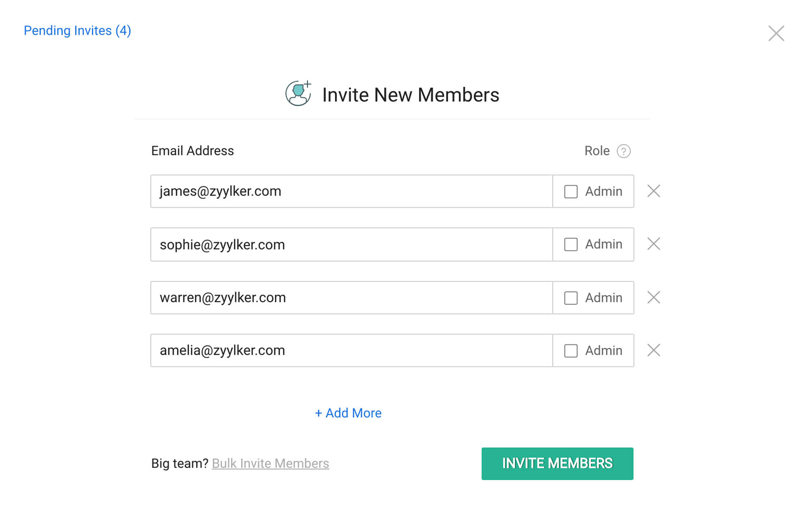Enable Admin role for warren@zyylker.com

(x=570, y=298)
